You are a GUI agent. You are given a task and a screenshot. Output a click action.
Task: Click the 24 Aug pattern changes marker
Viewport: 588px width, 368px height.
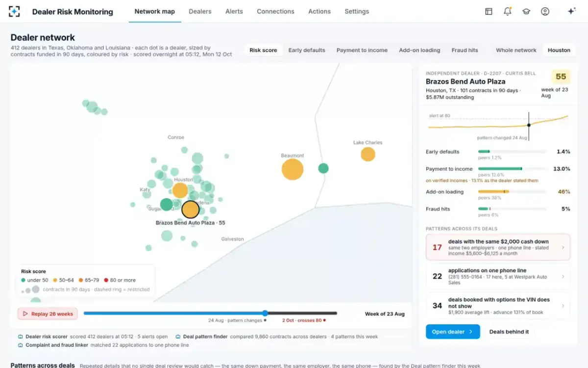265,320
